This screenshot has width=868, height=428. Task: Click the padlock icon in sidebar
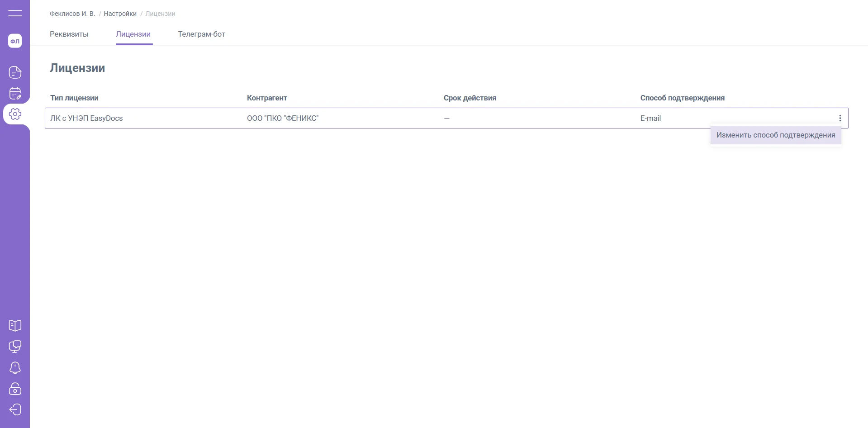15,389
